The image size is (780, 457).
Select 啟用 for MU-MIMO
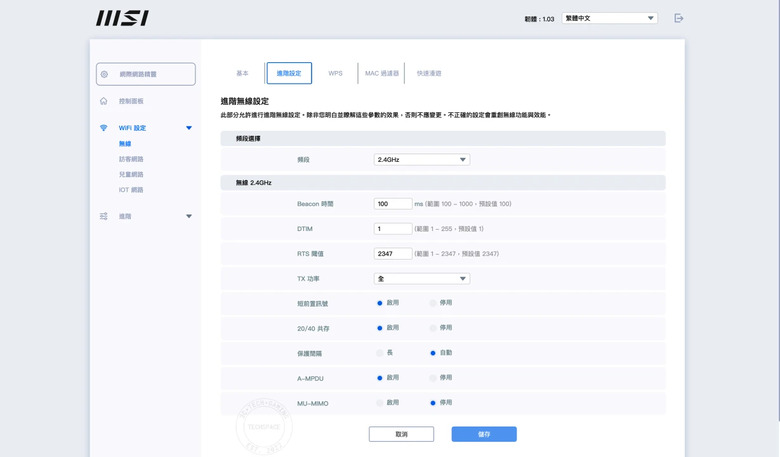(x=380, y=403)
